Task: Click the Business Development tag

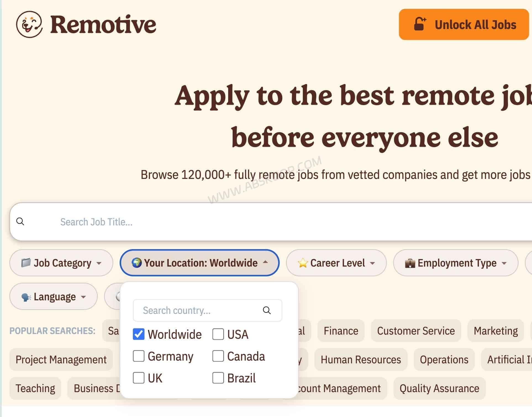Action: [x=94, y=388]
